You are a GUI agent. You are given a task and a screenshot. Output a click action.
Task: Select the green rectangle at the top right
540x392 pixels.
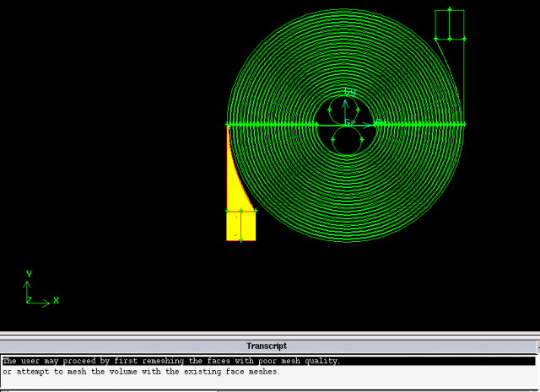click(x=450, y=24)
